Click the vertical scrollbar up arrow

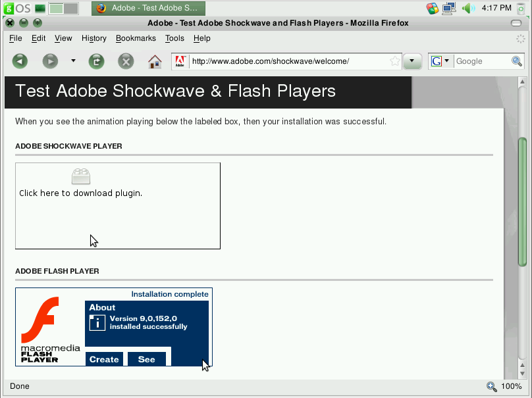[x=522, y=82]
